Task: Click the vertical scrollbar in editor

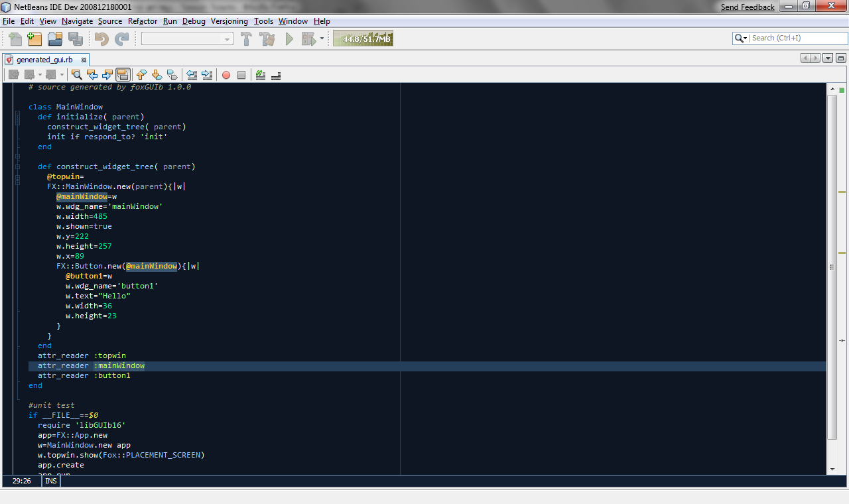Action: (x=832, y=265)
